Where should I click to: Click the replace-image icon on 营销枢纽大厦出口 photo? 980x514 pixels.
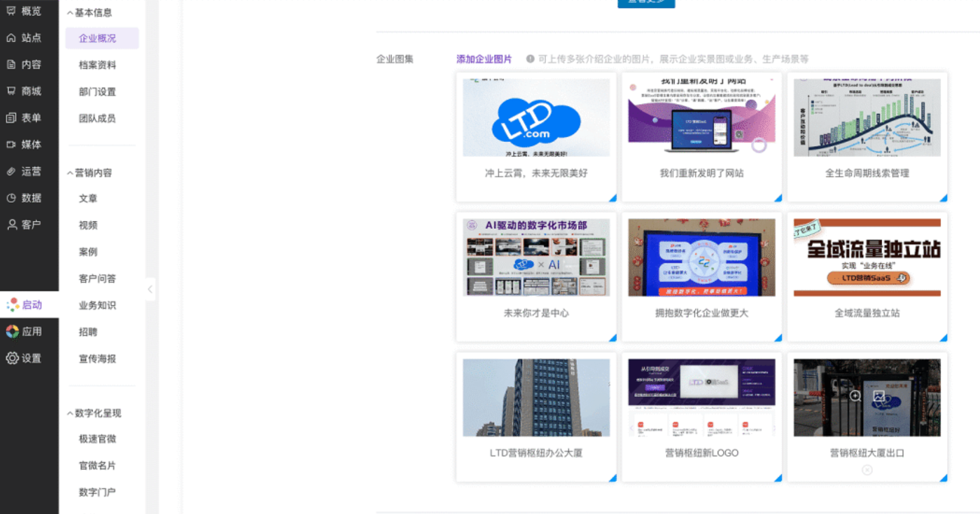pos(879,396)
